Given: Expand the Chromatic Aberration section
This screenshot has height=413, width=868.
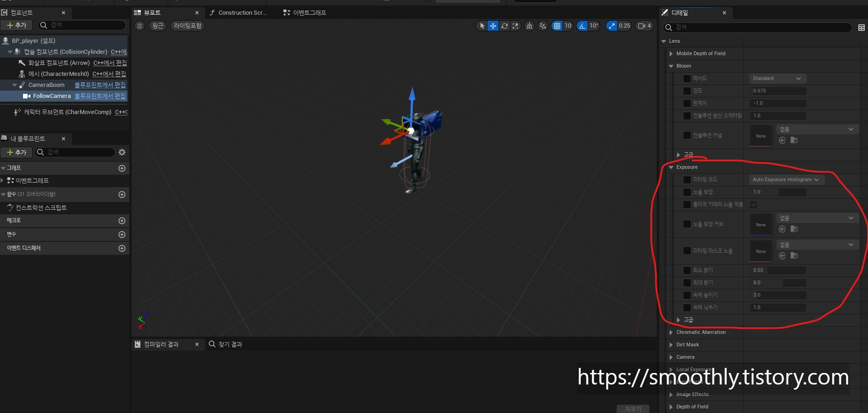Looking at the screenshot, I should 671,333.
